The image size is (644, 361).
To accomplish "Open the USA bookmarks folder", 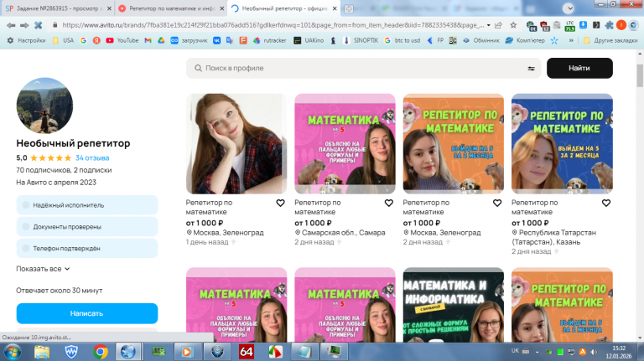I will (63, 40).
